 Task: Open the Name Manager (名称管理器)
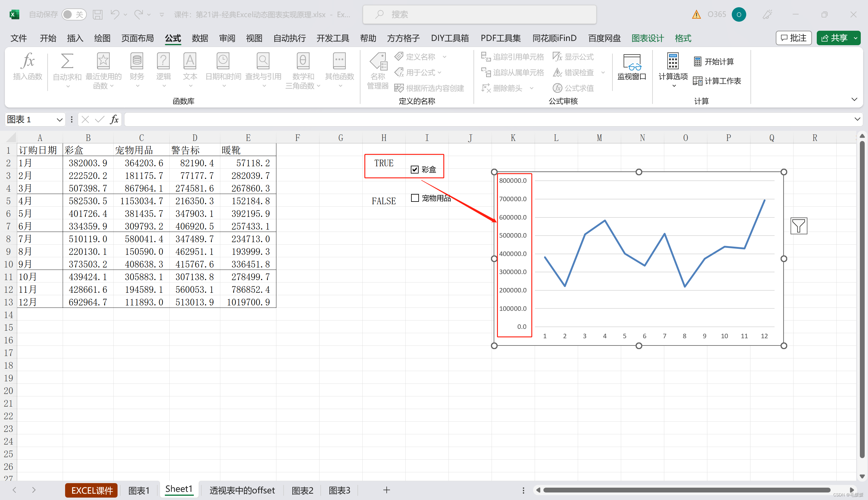(378, 71)
